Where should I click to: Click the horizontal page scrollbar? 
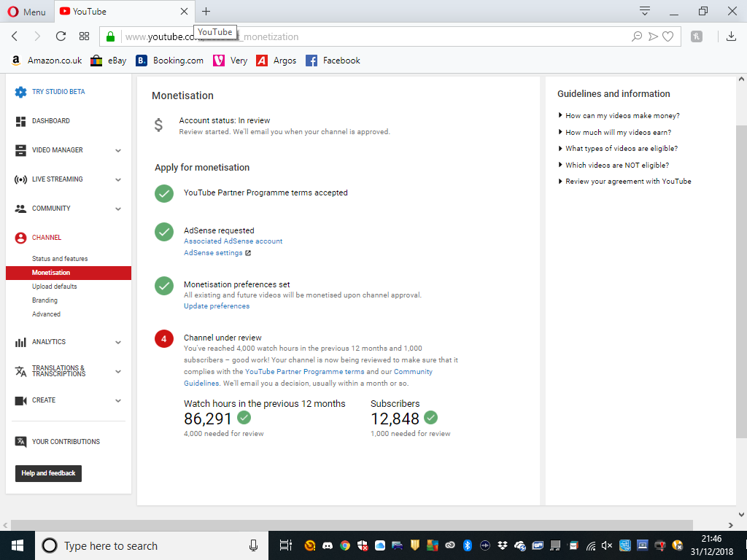(x=352, y=525)
